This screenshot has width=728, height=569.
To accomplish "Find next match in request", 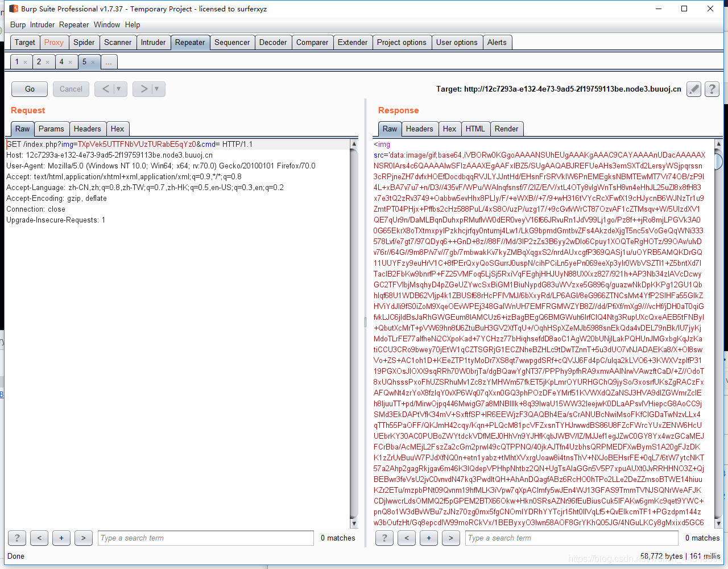I will (84, 538).
